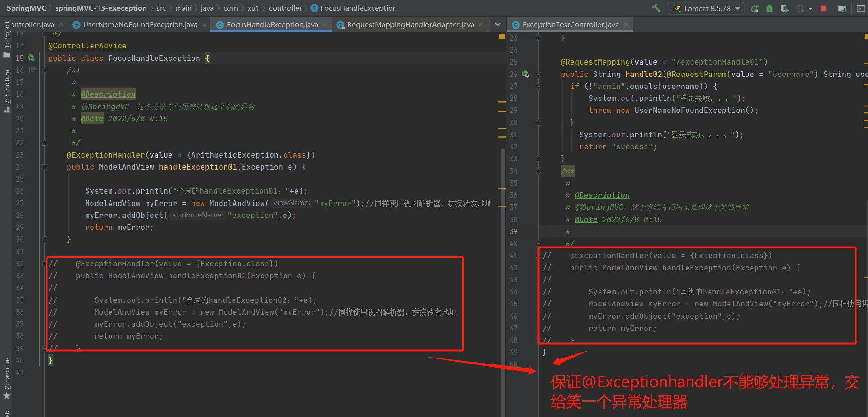Click the Project folder icon in left strip

(x=6, y=55)
